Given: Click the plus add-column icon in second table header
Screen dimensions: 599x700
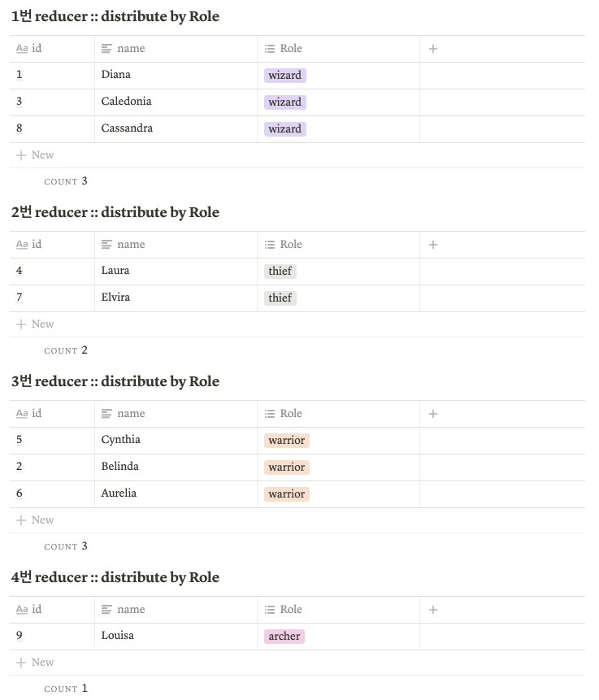Looking at the screenshot, I should pos(432,244).
